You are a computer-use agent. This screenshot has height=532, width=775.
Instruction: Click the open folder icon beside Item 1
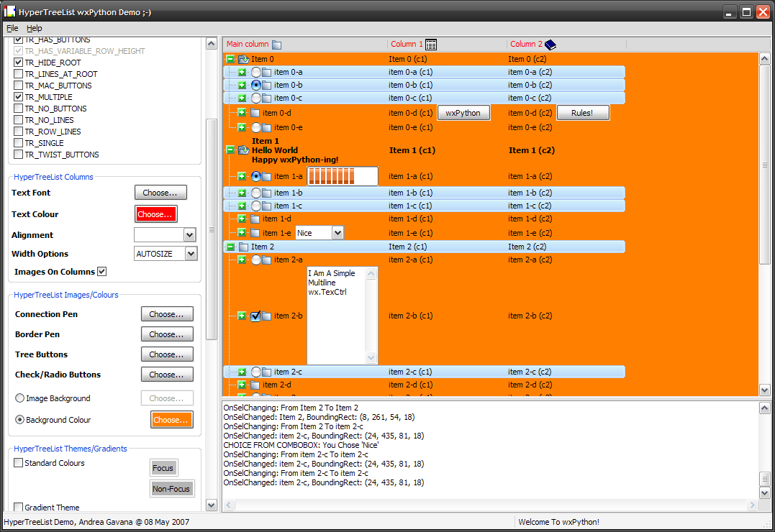click(243, 150)
